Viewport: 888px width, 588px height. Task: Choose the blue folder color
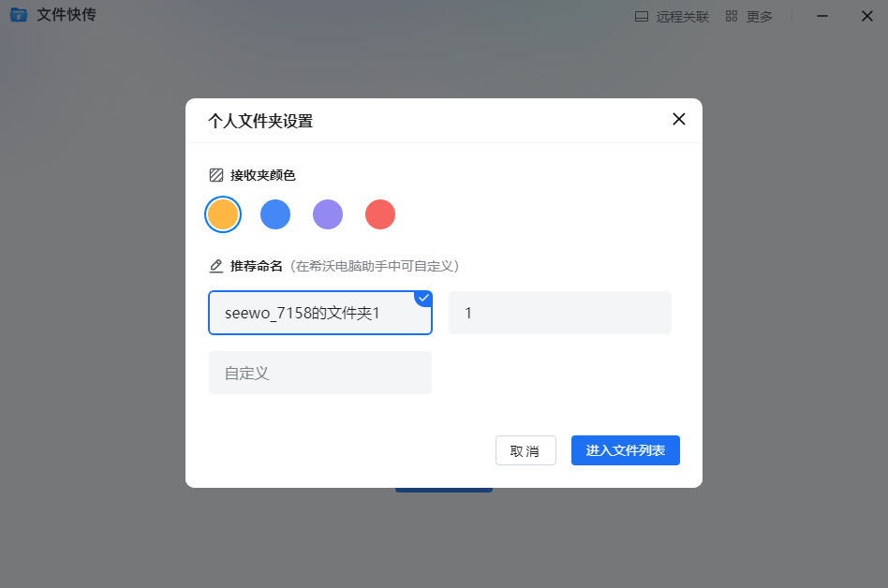pos(275,214)
